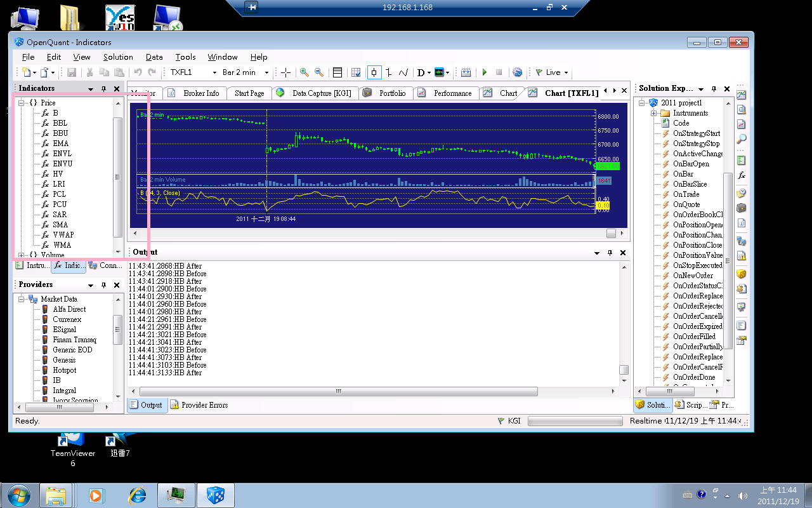Screen dimensions: 812x508
Task: Click the status bar progress bar
Action: point(575,421)
